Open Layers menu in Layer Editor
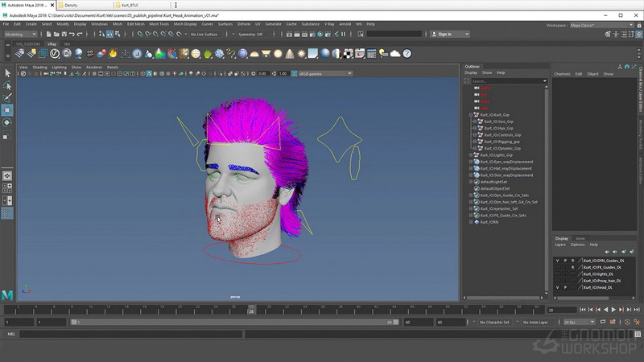 [x=560, y=245]
